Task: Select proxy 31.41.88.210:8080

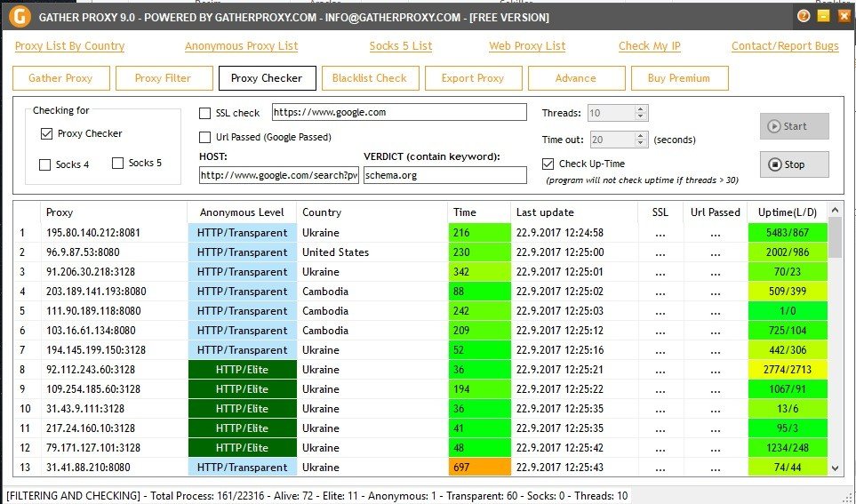Action: [88, 468]
